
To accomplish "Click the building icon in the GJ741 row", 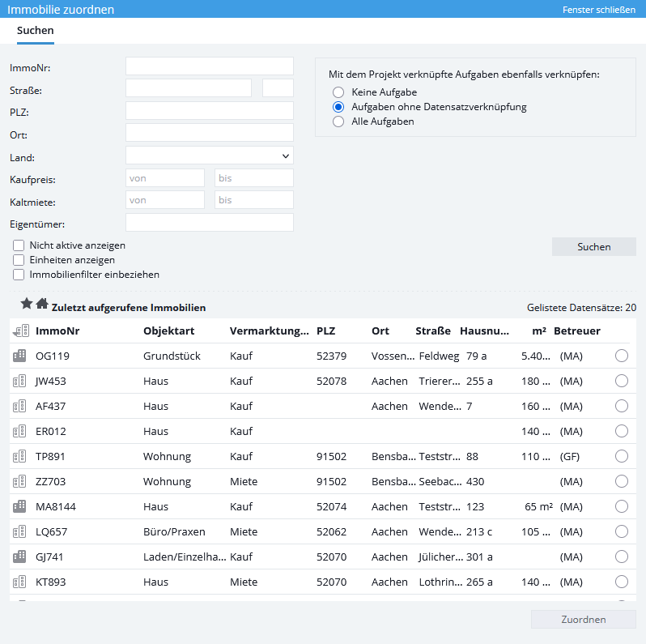I will pyautogui.click(x=19, y=557).
